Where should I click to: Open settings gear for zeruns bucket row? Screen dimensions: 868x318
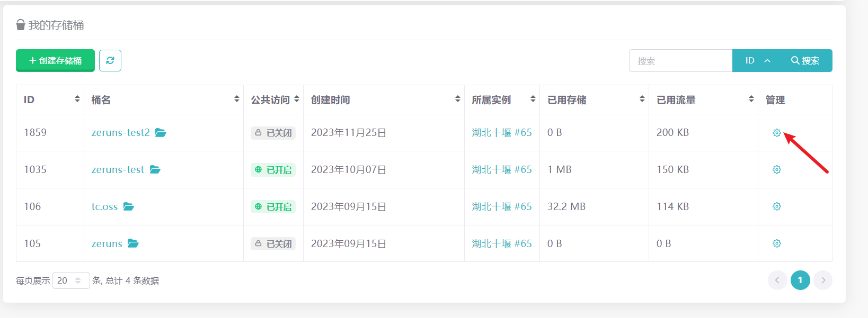[777, 243]
